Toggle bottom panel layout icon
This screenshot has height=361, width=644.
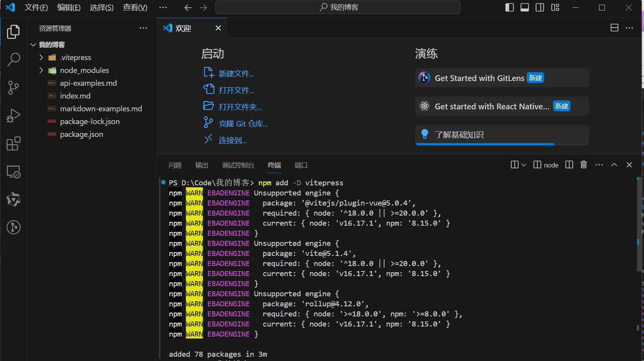525,7
